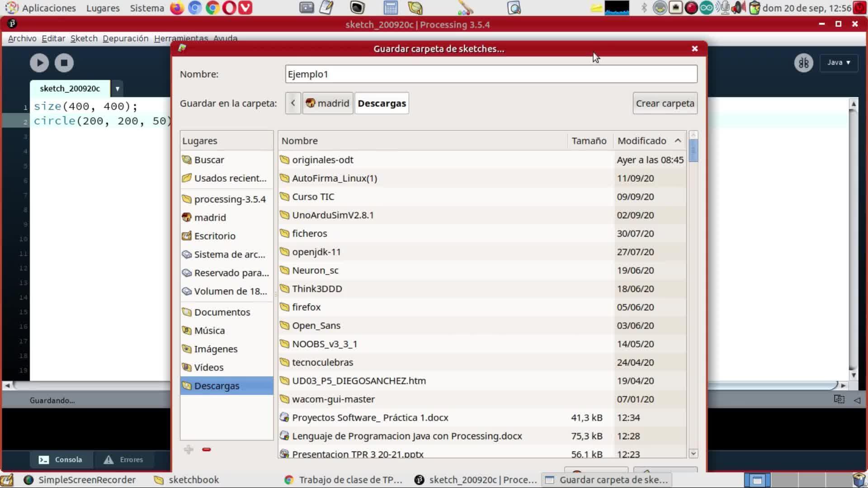Screen dimensions: 868x488
Task: Click the Crear carpeta button
Action: coord(665,103)
